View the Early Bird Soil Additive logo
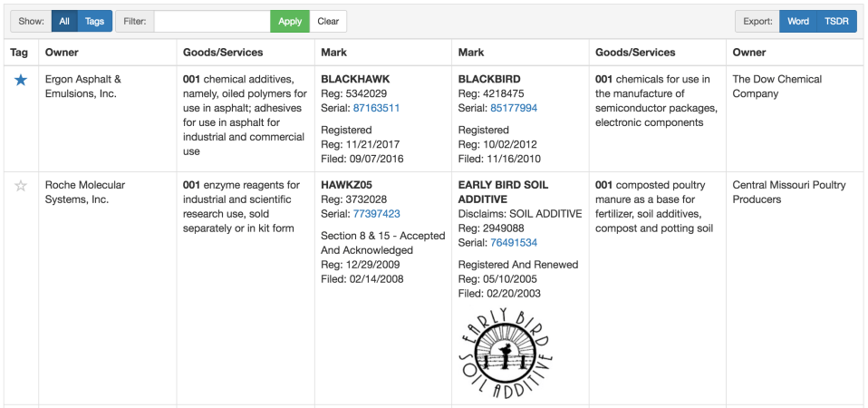 [506, 355]
